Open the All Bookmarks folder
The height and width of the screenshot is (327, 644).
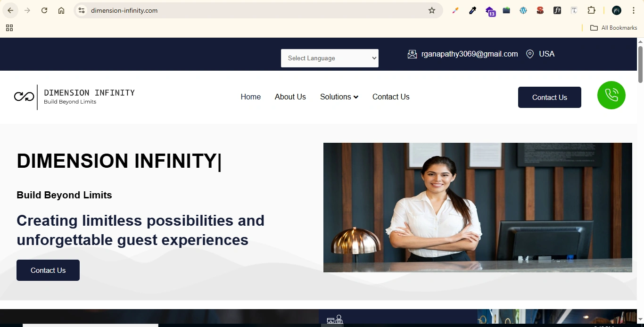tap(614, 28)
